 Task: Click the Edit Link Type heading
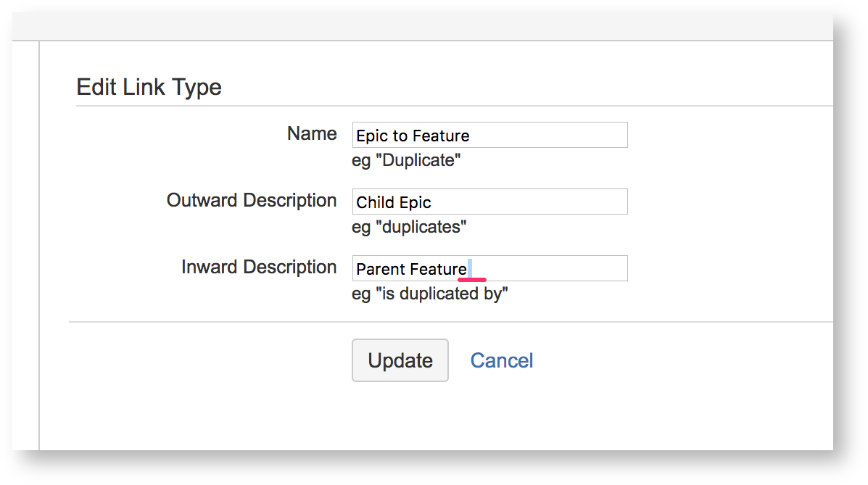click(149, 88)
